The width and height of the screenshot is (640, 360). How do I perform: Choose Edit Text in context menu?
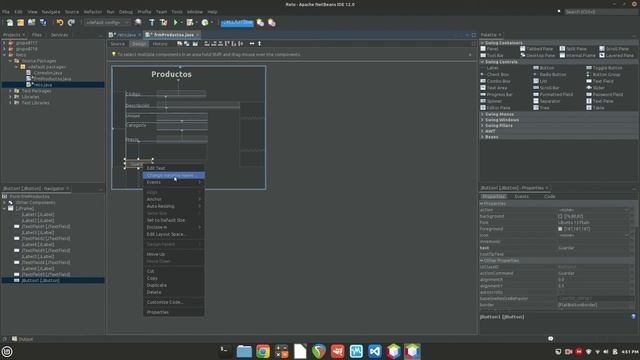point(173,168)
